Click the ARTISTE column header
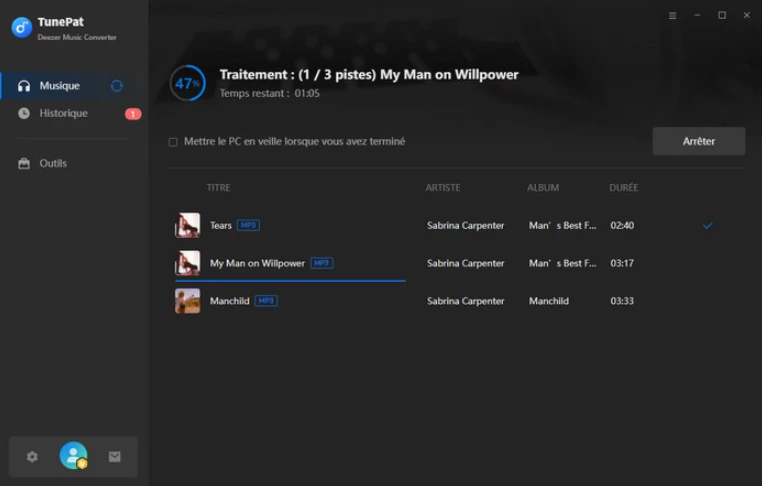Viewport: 762px width, 486px height. (443, 188)
